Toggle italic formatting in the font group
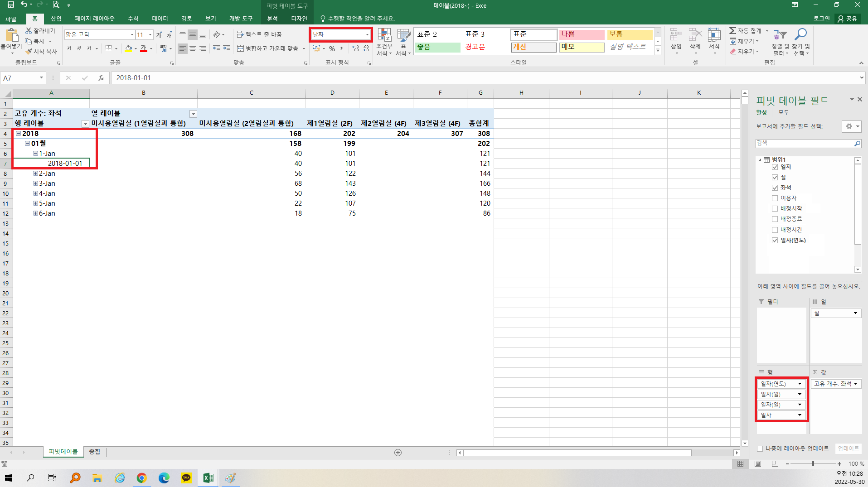The height and width of the screenshot is (487, 868). (x=79, y=48)
